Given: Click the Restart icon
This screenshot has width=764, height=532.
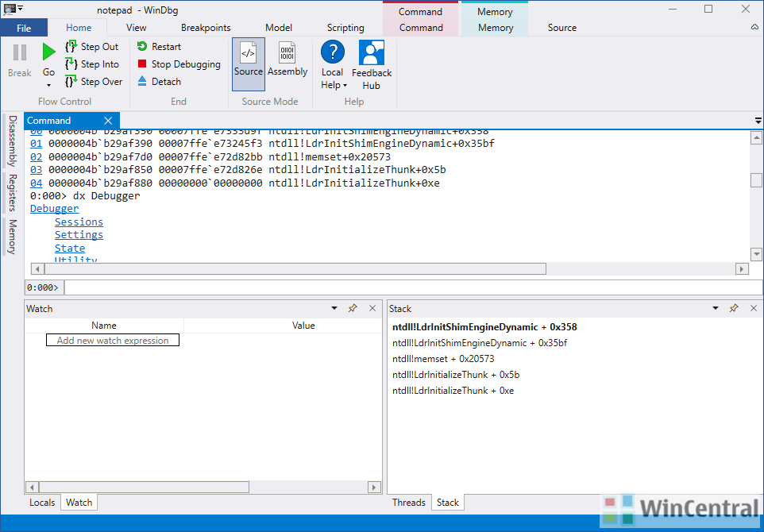Looking at the screenshot, I should click(142, 46).
